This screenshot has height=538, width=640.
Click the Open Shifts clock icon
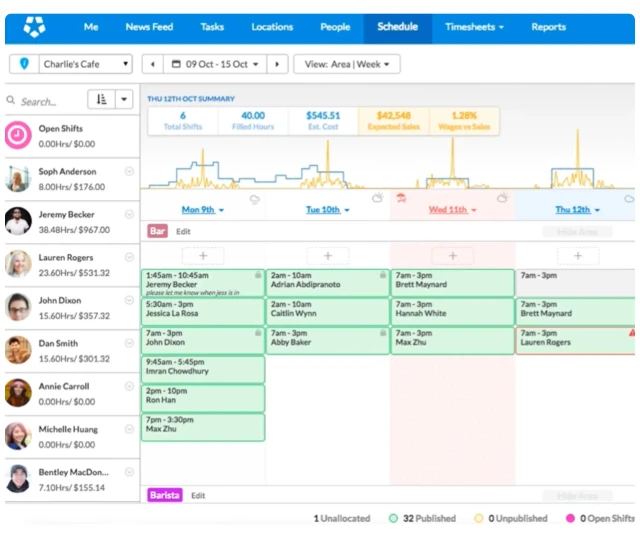pyautogui.click(x=18, y=135)
